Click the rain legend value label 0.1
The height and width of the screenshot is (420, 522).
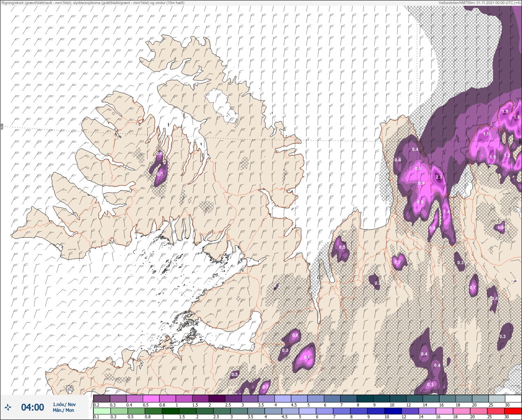96,417
